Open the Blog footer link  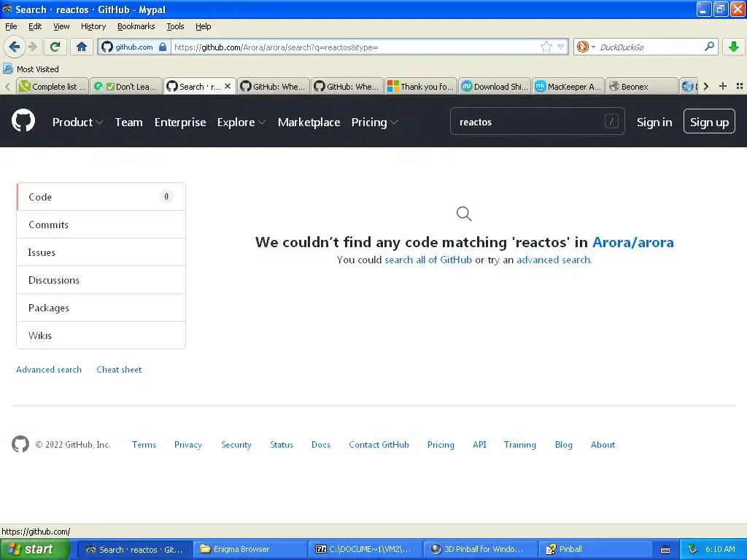[x=564, y=445]
